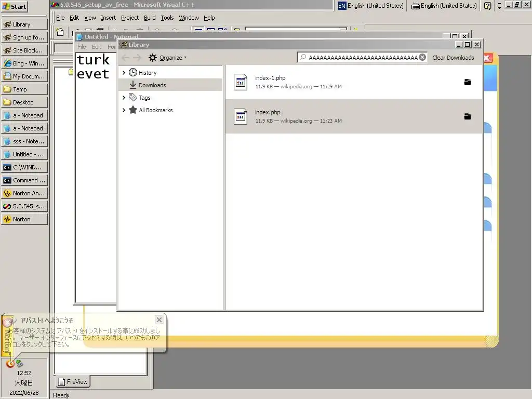Open the Help menu in Visual C++
Image resolution: width=532 pixels, height=399 pixels.
coord(209,18)
